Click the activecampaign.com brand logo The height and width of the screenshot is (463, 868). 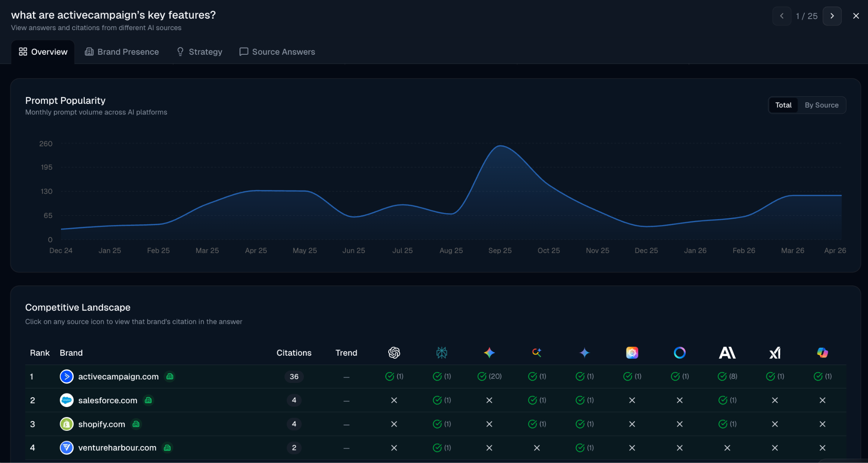click(x=67, y=377)
